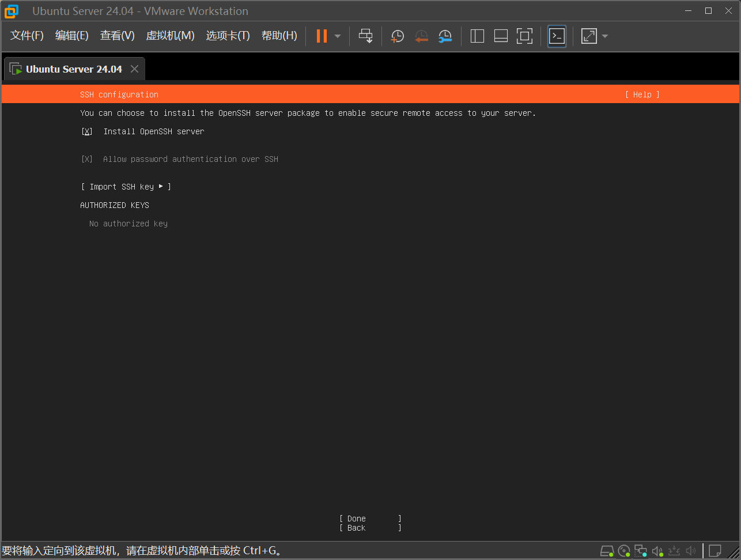This screenshot has height=560, width=741.
Task: Toggle Allow password authentication over SSH checkbox
Action: 87,159
